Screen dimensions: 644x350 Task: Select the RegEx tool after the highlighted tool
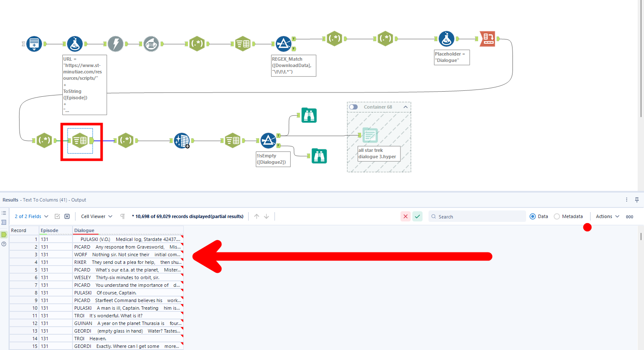126,140
